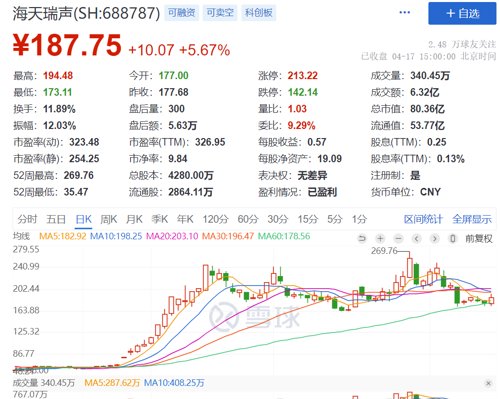500x399 pixels.
Task: Zoom out the chart with minus icon
Action: pos(398,238)
